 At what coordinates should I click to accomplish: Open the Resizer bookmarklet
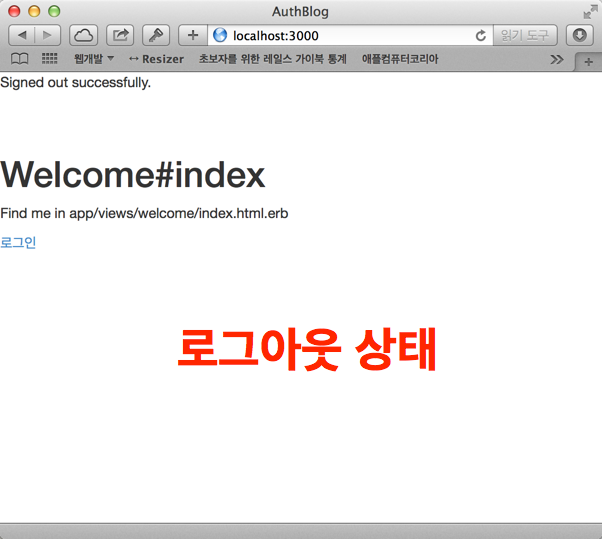coord(156,59)
